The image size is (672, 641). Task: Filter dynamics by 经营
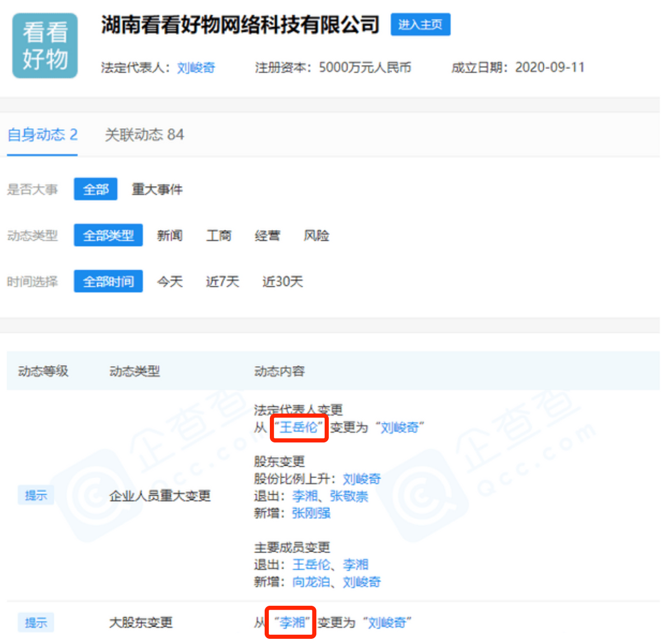(x=267, y=235)
